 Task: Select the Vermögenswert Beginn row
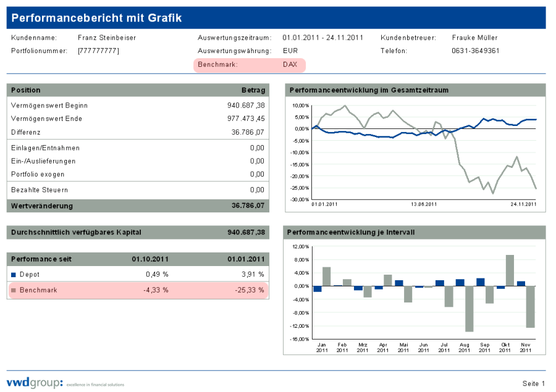[x=138, y=106]
